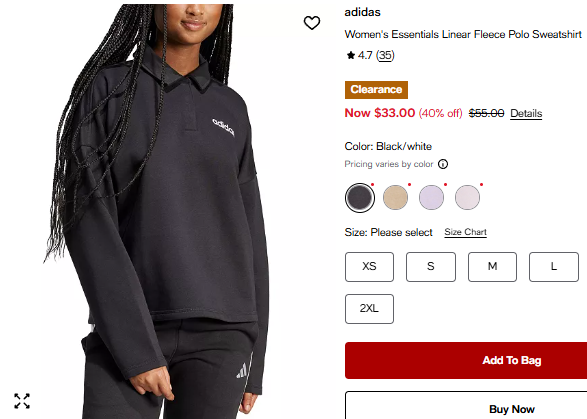This screenshot has width=587, height=419.
Task: Select size XS
Action: [369, 267]
